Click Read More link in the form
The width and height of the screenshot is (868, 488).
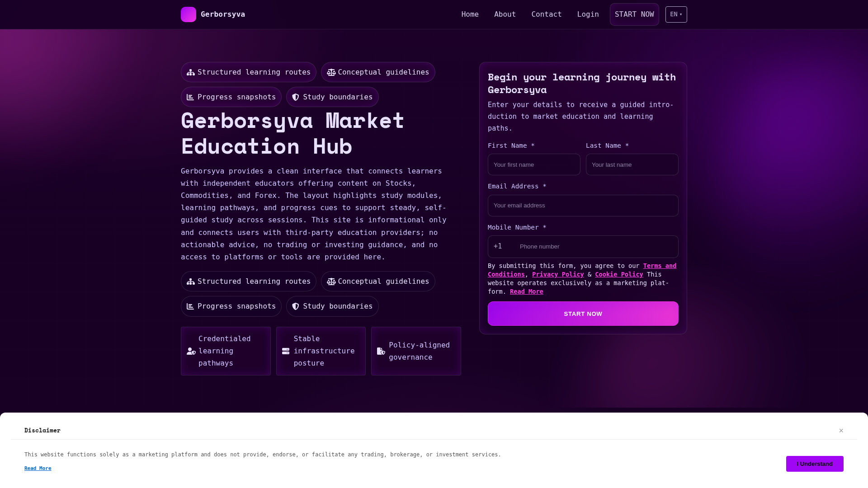coord(527,291)
